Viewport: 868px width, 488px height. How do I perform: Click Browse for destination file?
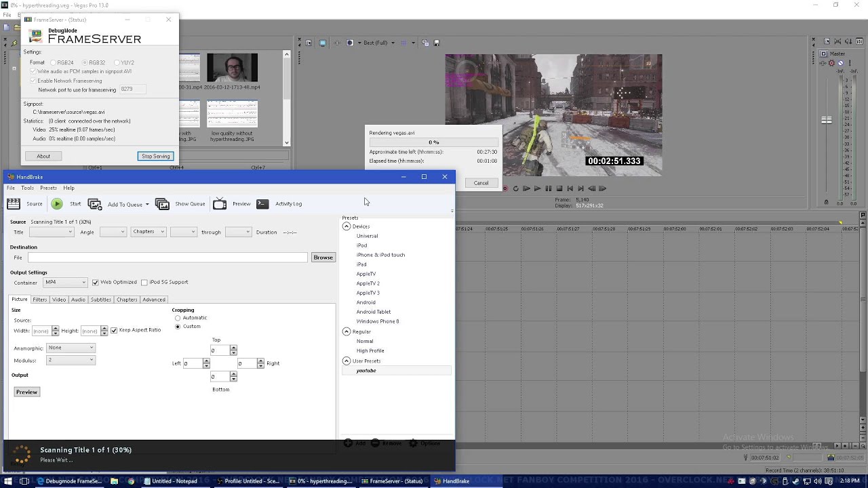click(x=323, y=258)
